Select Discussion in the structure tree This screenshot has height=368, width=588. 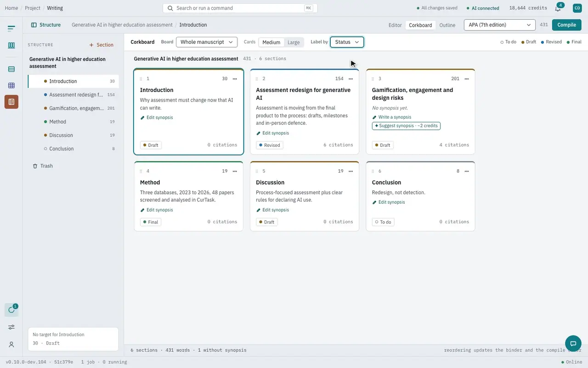pyautogui.click(x=73, y=135)
